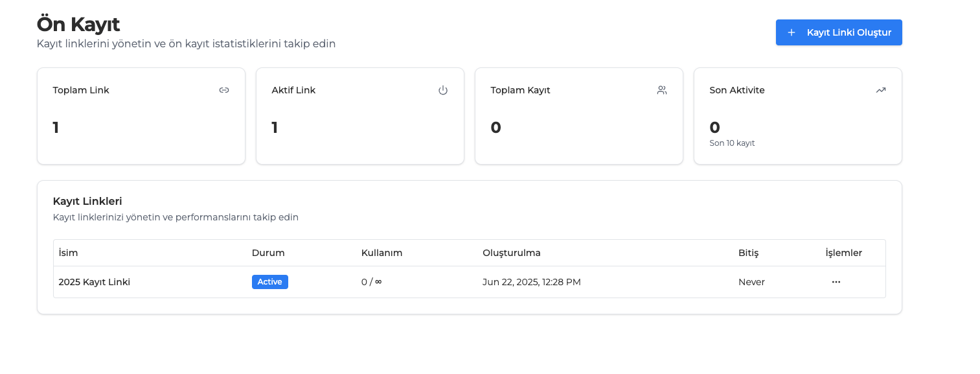Click the trending arrow icon in Son Aktivite

880,90
